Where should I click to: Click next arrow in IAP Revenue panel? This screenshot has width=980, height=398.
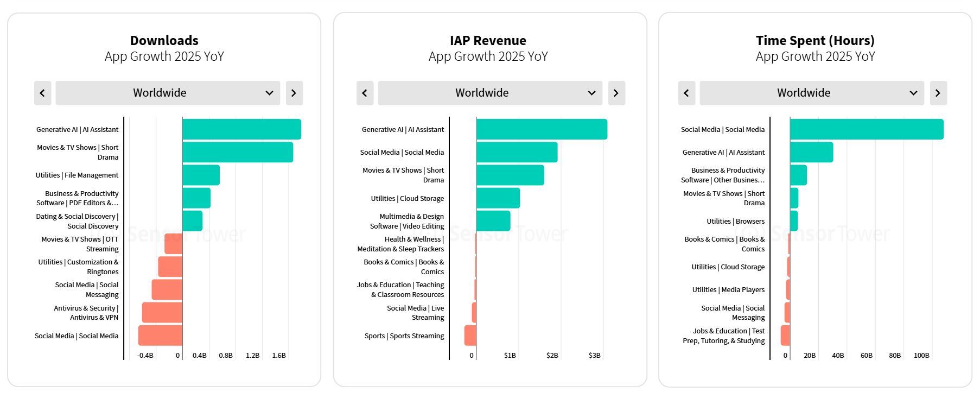[616, 93]
